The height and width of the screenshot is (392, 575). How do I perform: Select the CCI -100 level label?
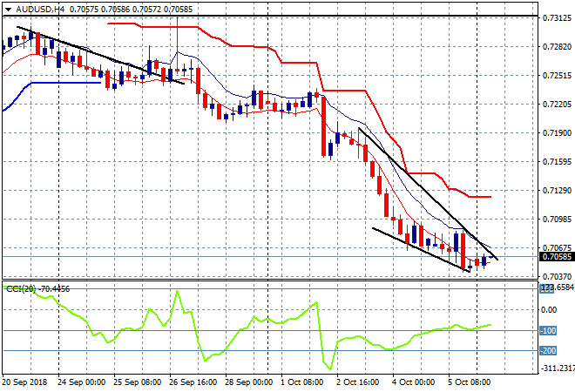click(548, 331)
